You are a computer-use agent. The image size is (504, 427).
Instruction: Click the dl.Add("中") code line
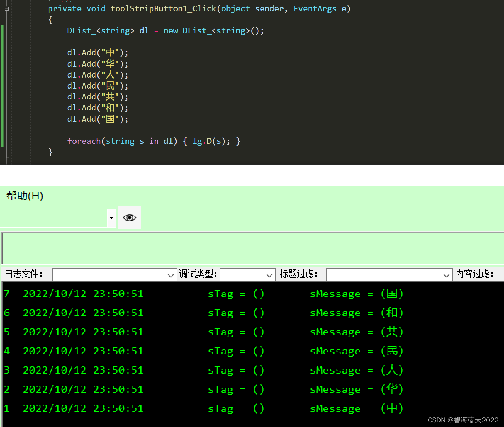coord(98,53)
